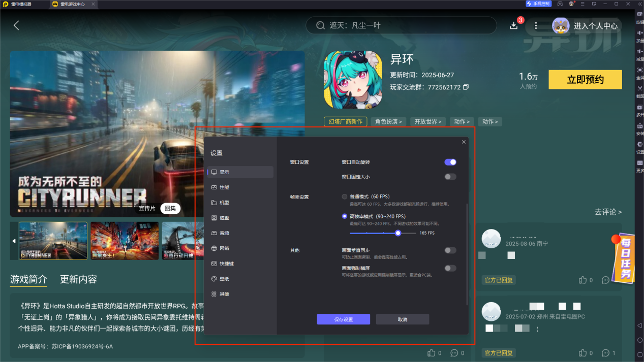Open the downloads icon with badge 3

514,25
